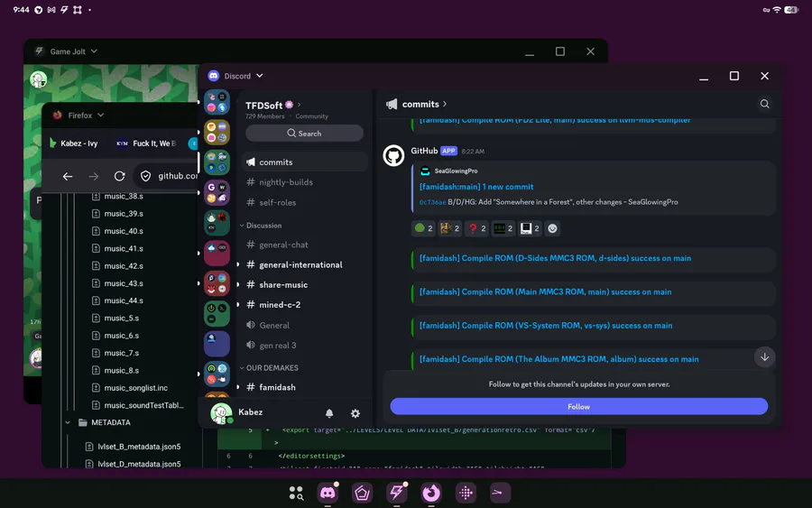Open the mined-c-2 channel

click(x=305, y=305)
